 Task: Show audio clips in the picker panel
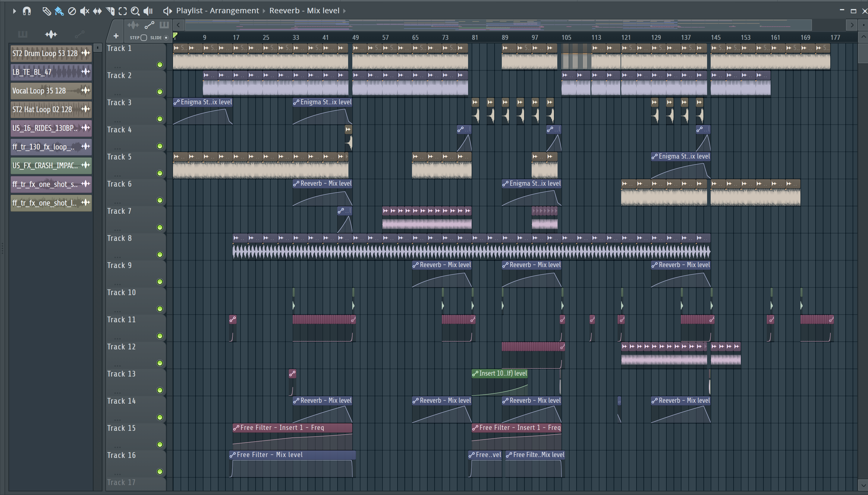tap(51, 34)
